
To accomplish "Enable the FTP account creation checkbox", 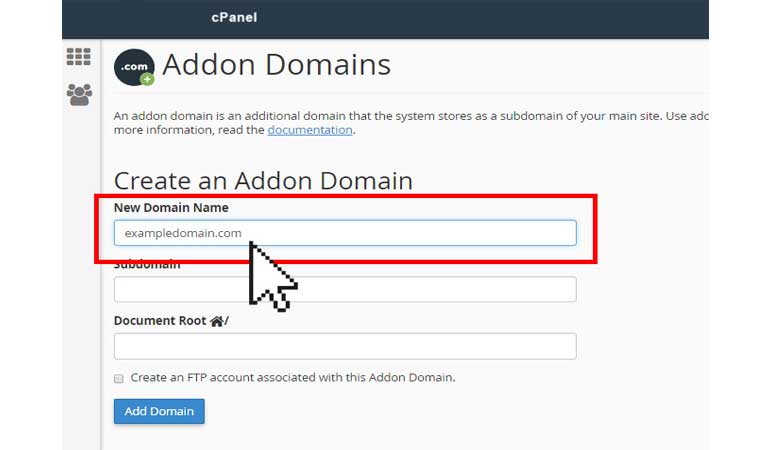I will (x=119, y=379).
